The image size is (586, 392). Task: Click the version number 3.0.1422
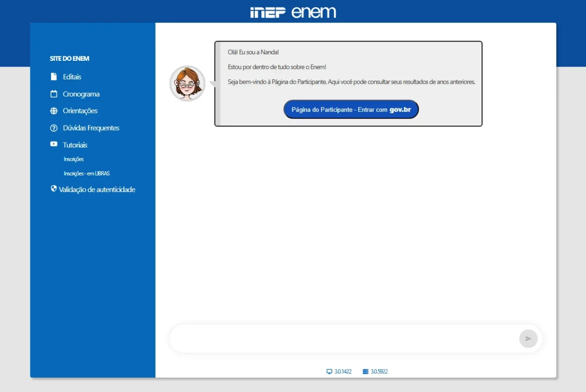[x=342, y=371]
